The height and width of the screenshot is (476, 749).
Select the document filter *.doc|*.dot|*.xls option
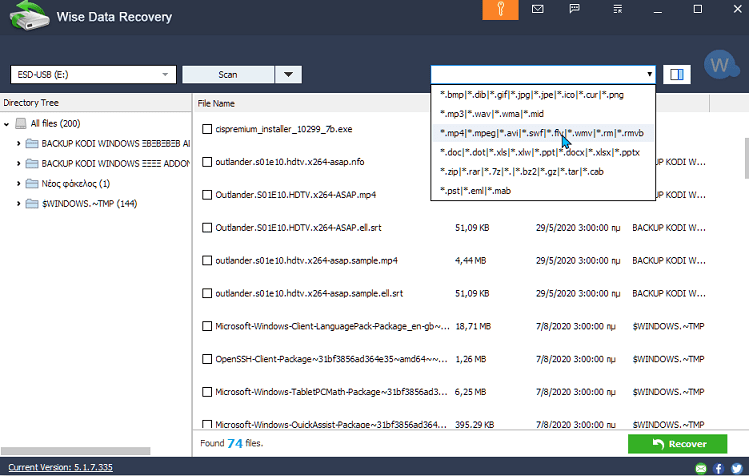point(543,152)
